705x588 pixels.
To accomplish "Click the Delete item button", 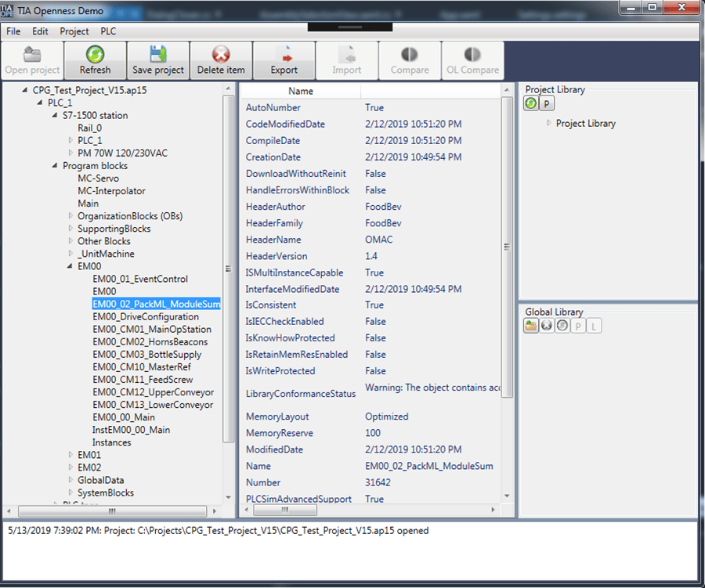I will pyautogui.click(x=221, y=61).
